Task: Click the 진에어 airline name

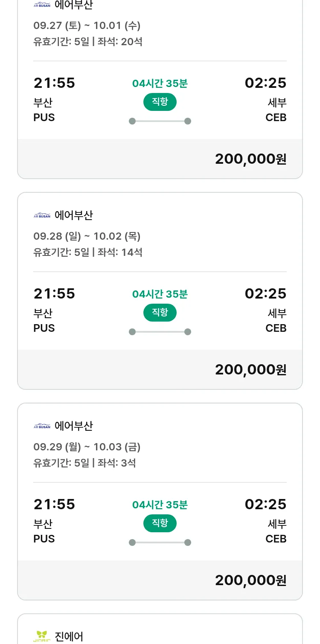Action: (69, 636)
